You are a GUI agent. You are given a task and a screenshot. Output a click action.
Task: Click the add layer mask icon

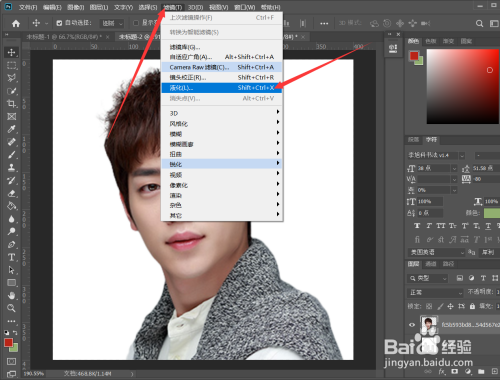point(454,371)
